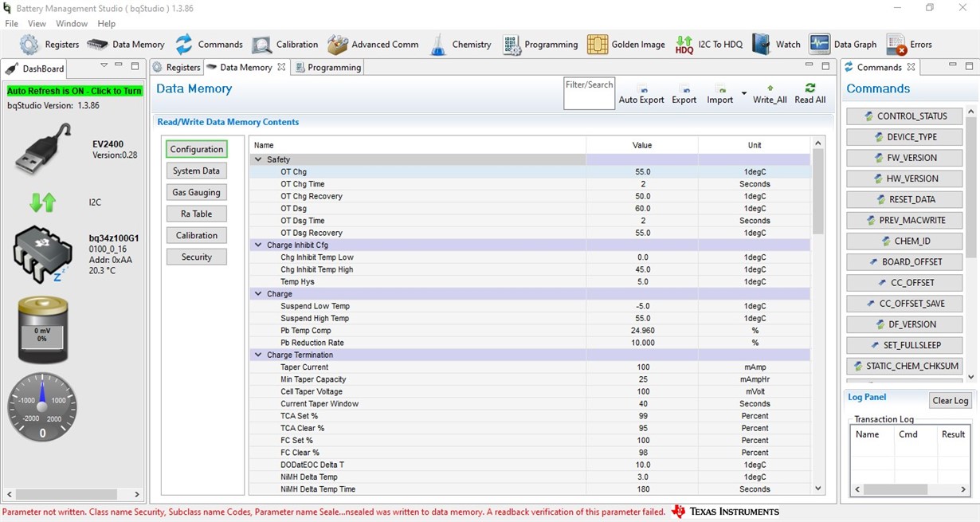Select the Ra Table class button

pos(196,214)
